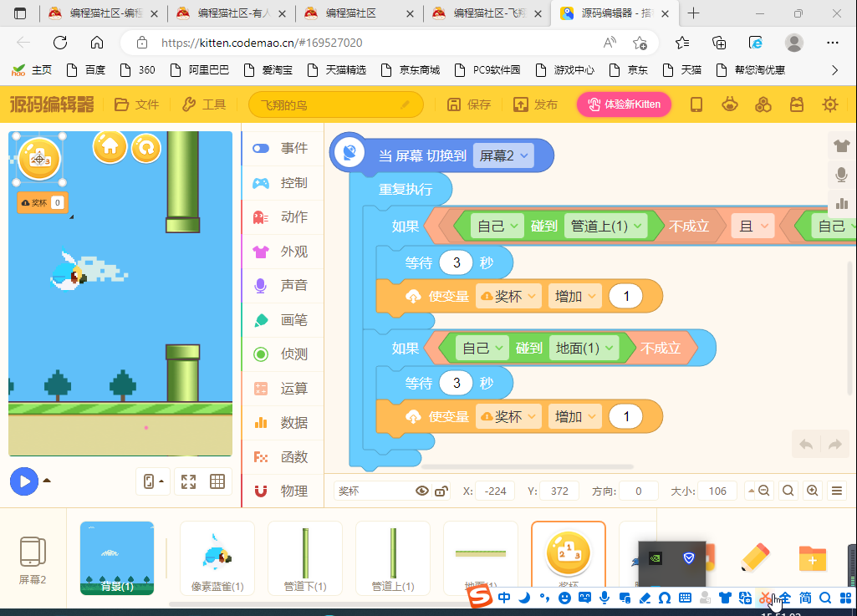Select the 物理 block category
Screen dimensions: 857x616
tap(283, 491)
